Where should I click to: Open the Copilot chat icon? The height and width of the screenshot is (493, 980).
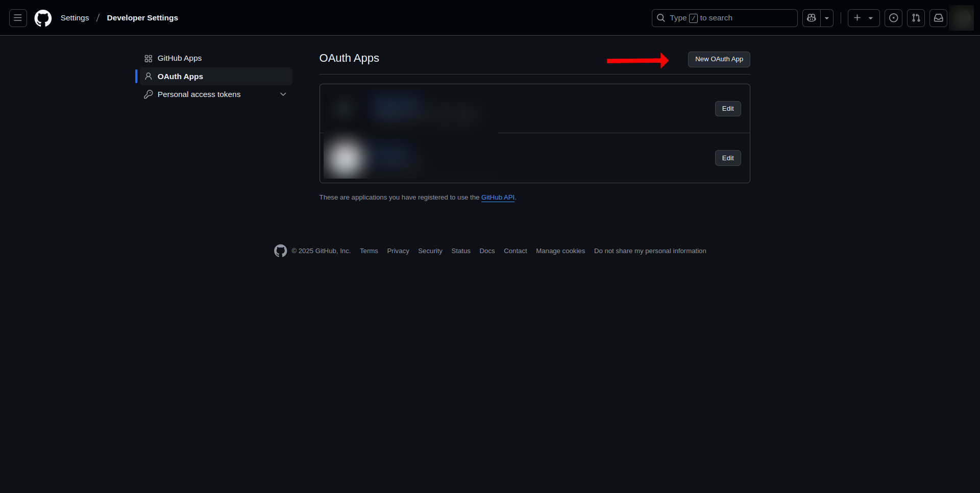tap(812, 18)
